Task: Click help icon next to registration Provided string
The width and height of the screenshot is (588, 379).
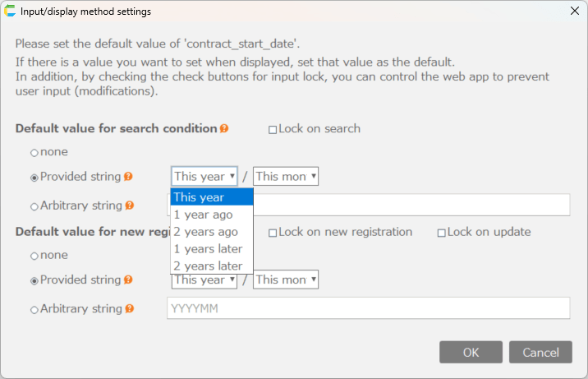Action: point(128,280)
